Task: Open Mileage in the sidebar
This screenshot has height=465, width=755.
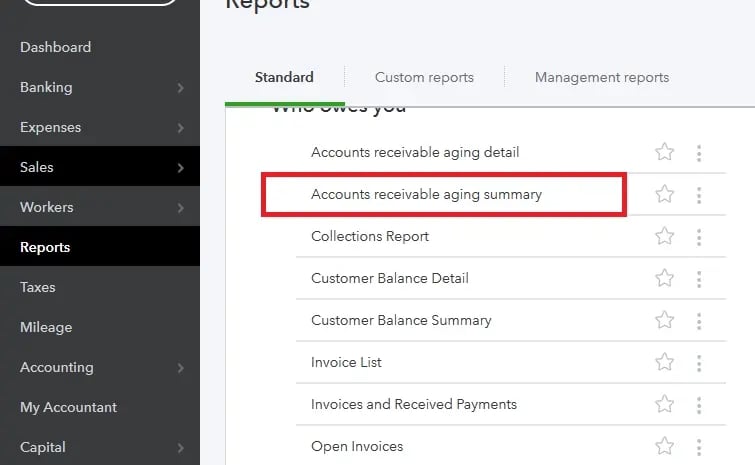Action: point(46,327)
